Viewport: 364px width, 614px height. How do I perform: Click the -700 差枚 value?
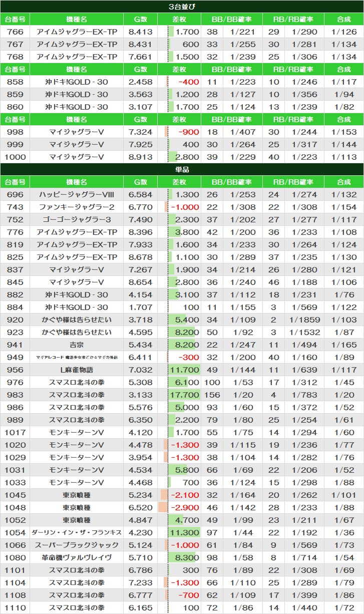[x=188, y=595]
